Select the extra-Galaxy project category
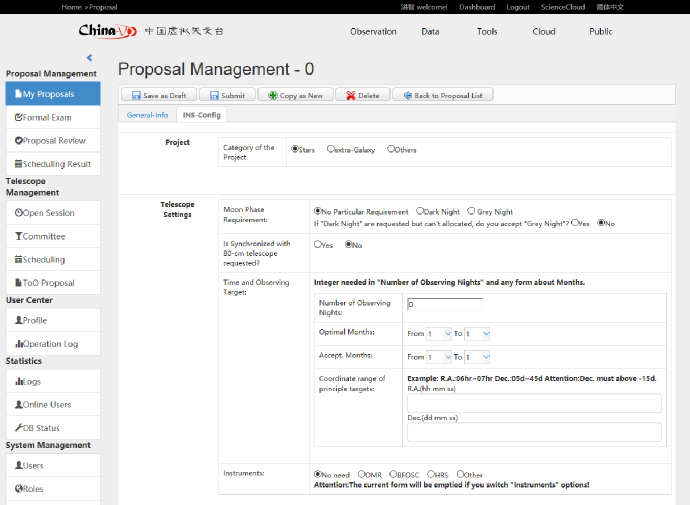690x505 pixels. [x=332, y=150]
